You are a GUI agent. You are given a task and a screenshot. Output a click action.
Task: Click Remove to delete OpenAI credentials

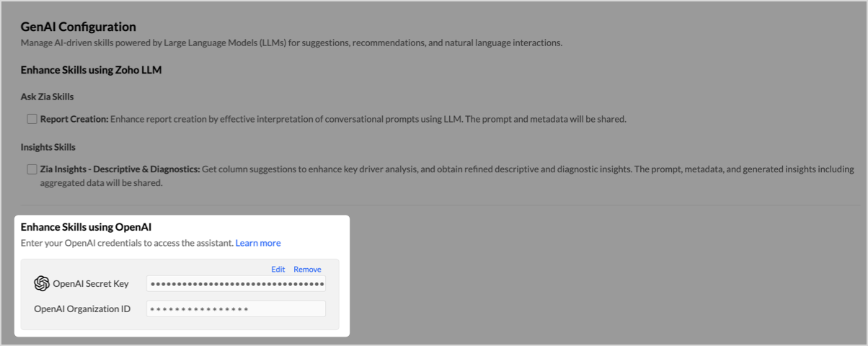tap(307, 269)
